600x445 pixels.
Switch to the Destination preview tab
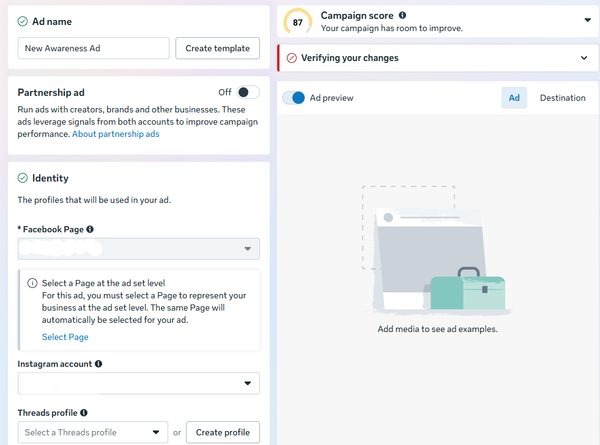click(563, 98)
